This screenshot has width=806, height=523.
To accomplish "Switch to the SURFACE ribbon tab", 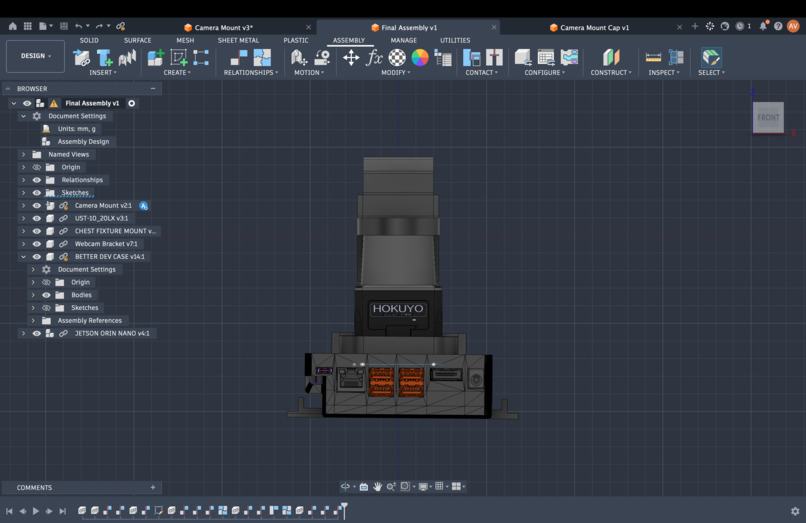I will coord(137,40).
